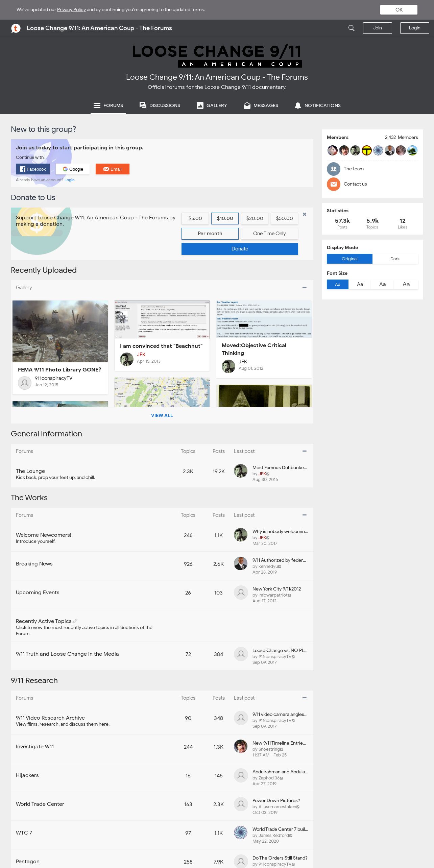Image resolution: width=434 pixels, height=868 pixels.
Task: Click link icon beside Recently Active Topics
Action: click(75, 621)
